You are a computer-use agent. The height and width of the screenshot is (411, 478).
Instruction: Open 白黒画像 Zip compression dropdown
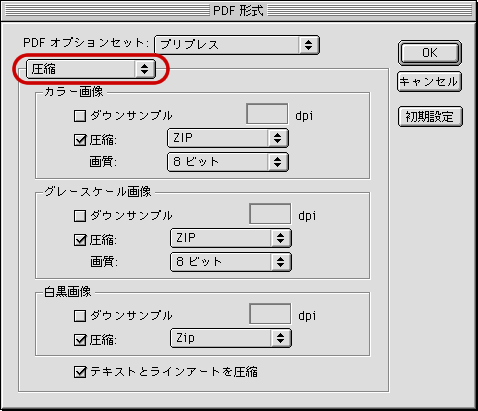pyautogui.click(x=231, y=338)
